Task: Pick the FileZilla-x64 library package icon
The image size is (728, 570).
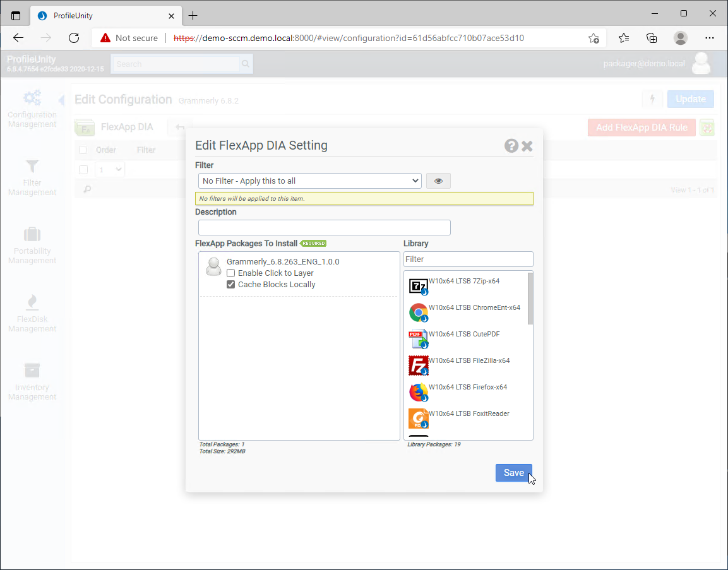Action: coord(419,365)
